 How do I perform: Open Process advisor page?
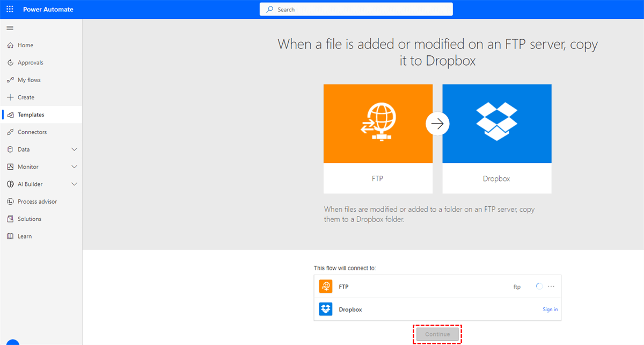[x=41, y=202]
